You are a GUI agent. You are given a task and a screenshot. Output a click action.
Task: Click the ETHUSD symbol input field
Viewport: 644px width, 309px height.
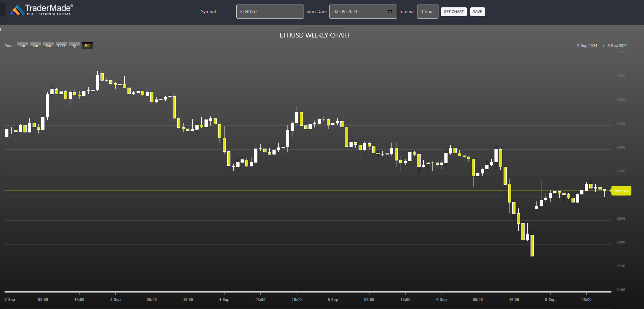coord(270,12)
